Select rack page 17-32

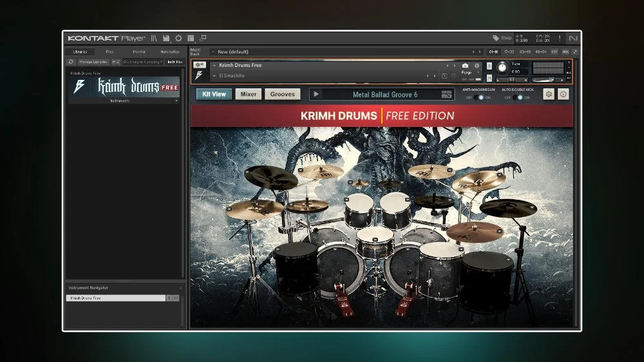[x=509, y=52]
